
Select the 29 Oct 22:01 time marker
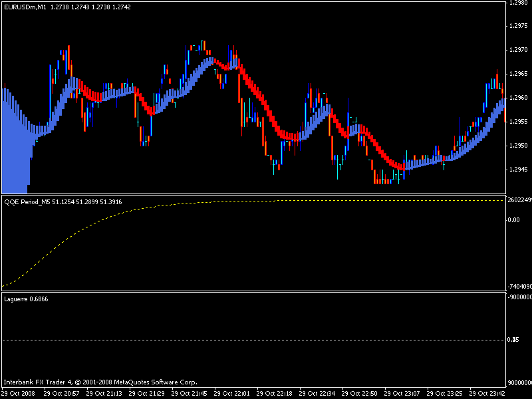tap(231, 394)
